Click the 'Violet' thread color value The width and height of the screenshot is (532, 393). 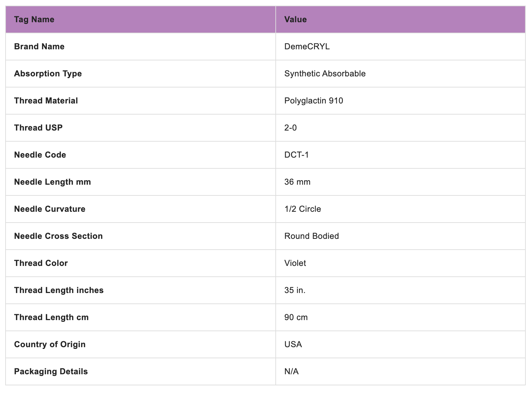coord(295,263)
